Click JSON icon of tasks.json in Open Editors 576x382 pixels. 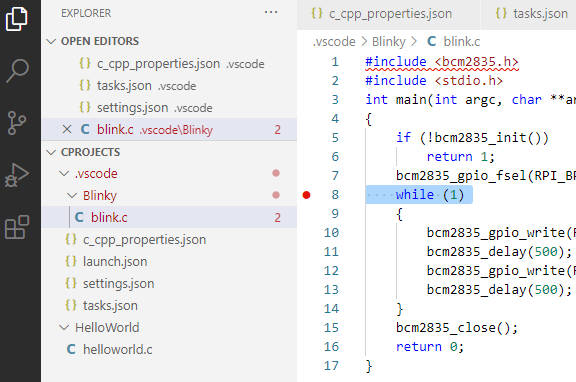(x=85, y=85)
